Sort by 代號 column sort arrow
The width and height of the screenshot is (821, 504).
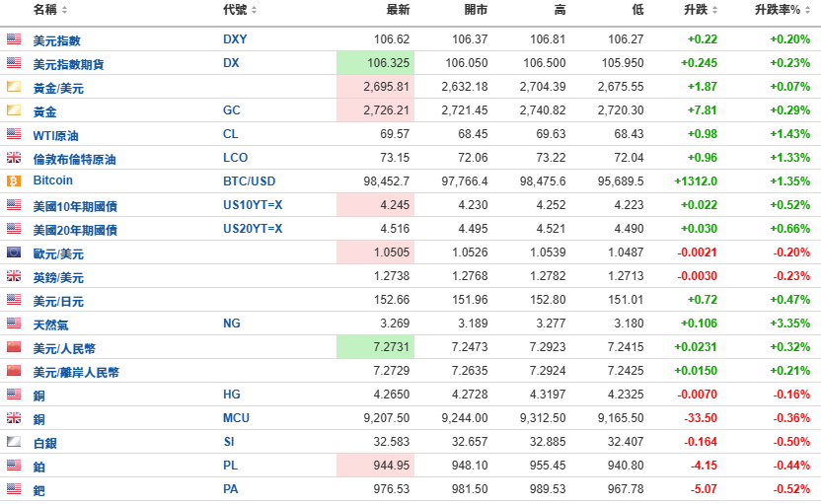[x=254, y=10]
